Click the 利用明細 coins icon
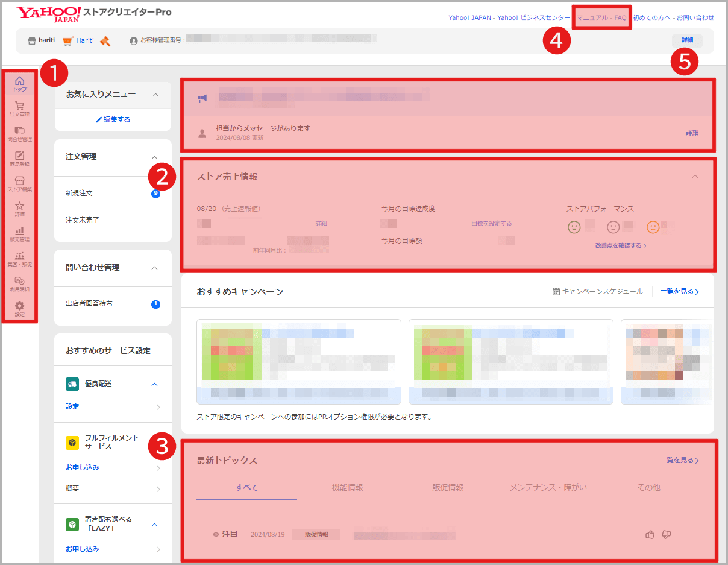The width and height of the screenshot is (728, 565). pos(20,283)
